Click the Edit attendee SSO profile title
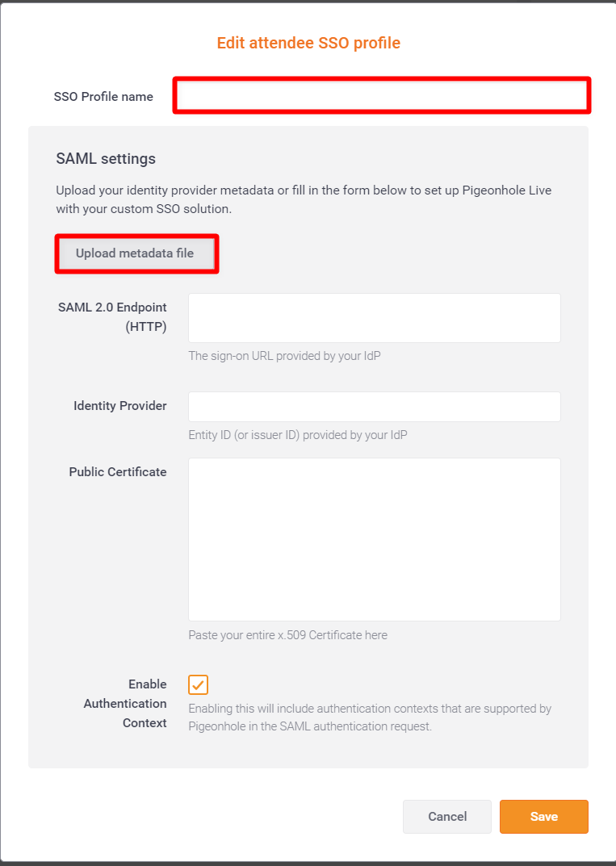The height and width of the screenshot is (866, 616). click(308, 43)
